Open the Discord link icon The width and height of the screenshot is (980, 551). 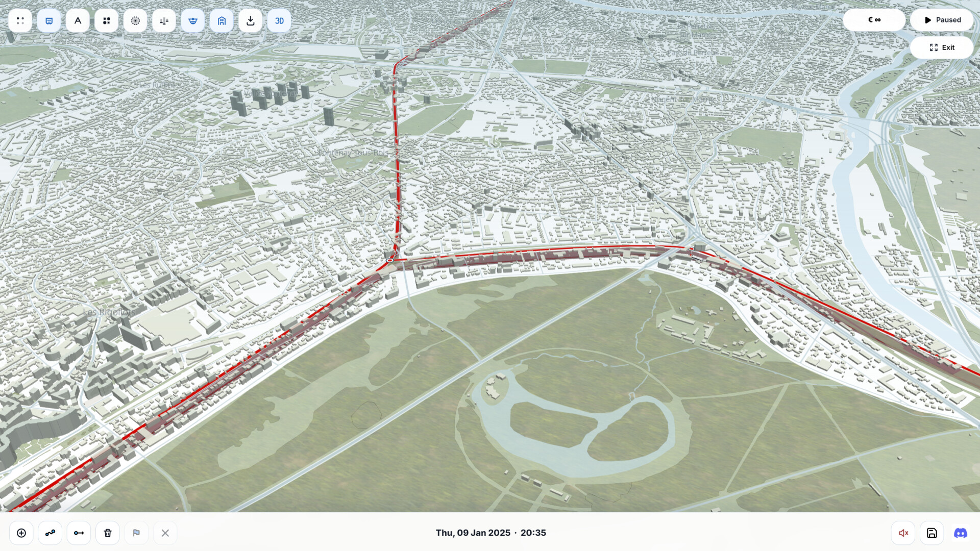[961, 533]
